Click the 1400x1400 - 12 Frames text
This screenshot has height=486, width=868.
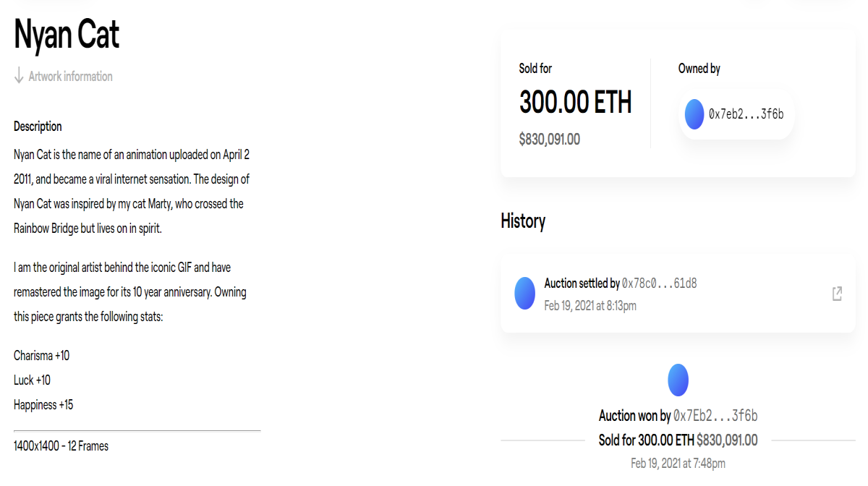click(61, 446)
